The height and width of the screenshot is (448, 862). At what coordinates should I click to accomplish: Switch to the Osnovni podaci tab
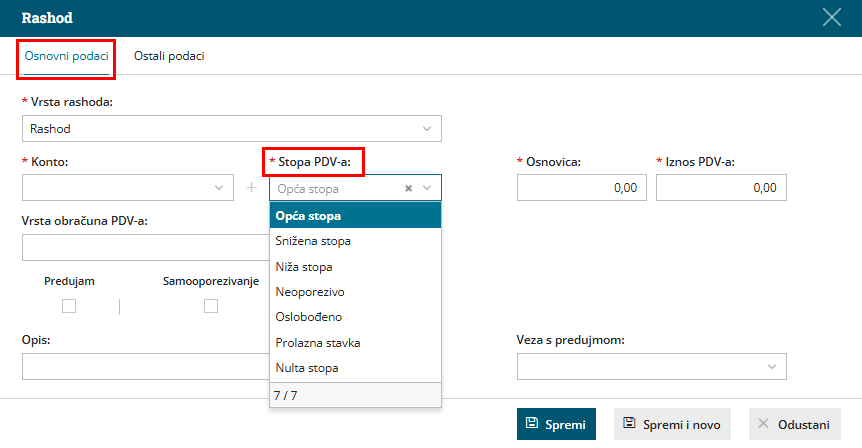coord(67,56)
